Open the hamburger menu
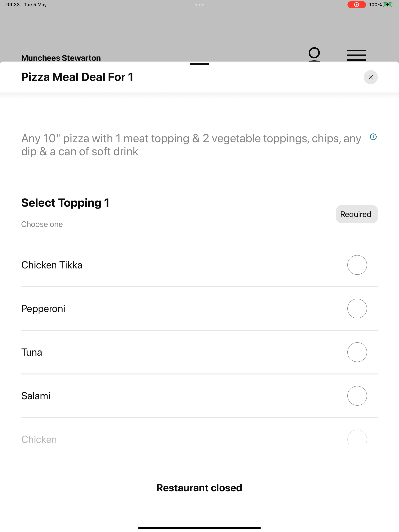The height and width of the screenshot is (532, 399). pos(356,55)
